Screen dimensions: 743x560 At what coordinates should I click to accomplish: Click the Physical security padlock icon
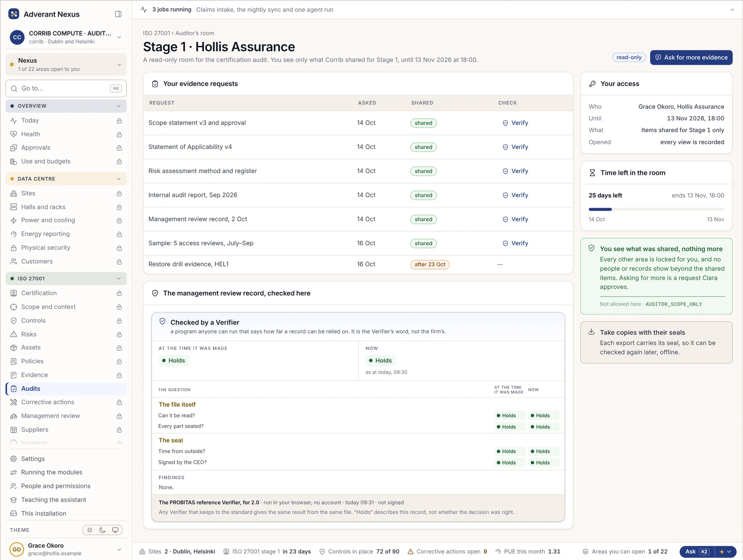point(14,248)
